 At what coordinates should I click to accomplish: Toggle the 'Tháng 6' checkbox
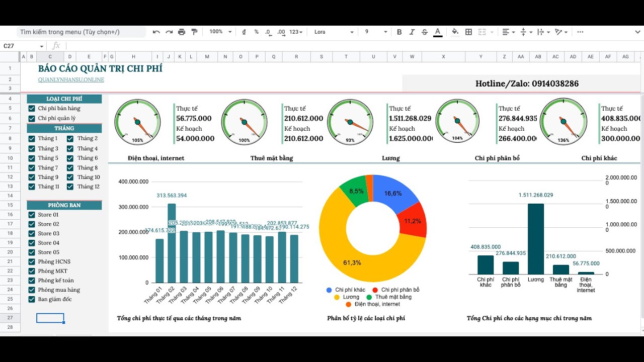[70, 158]
